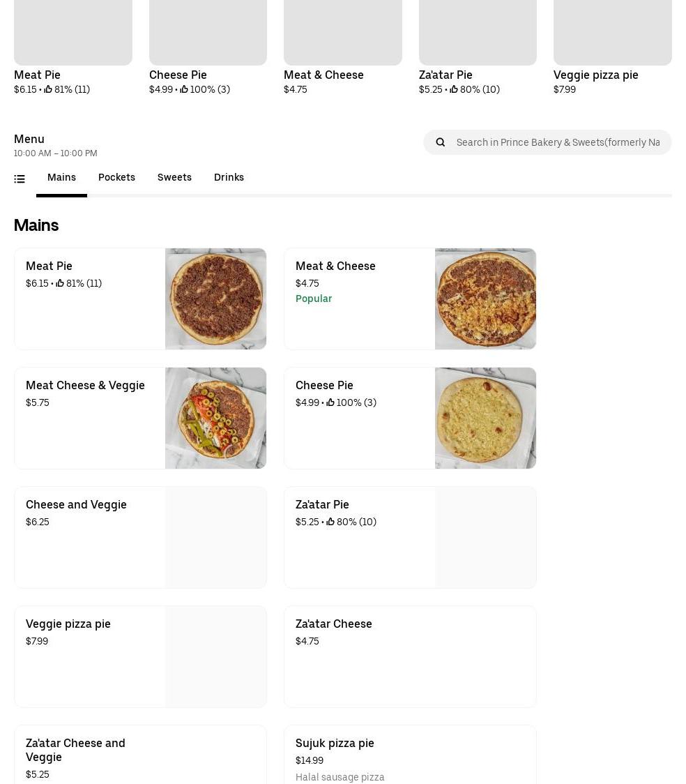
Task: Open the Sujuk pizza pie item
Action: click(410, 755)
